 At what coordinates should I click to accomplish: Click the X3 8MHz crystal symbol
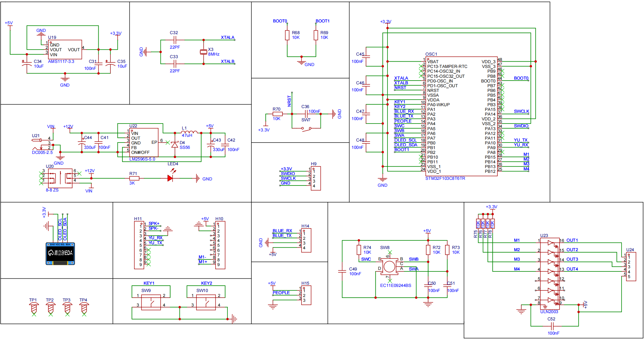pyautogui.click(x=203, y=52)
